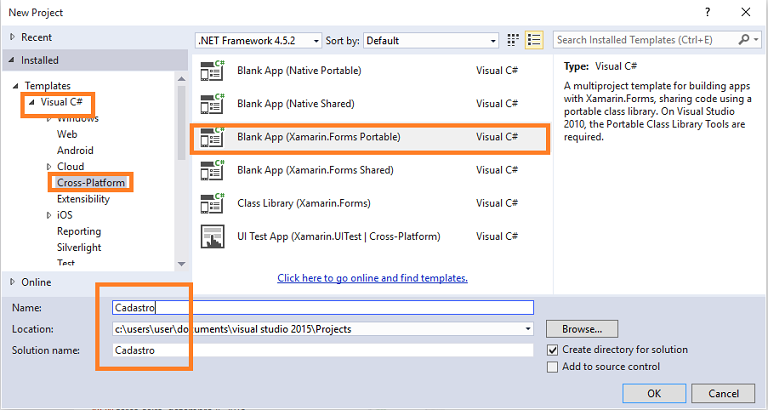Switch template list to medium icons list view

(534, 40)
